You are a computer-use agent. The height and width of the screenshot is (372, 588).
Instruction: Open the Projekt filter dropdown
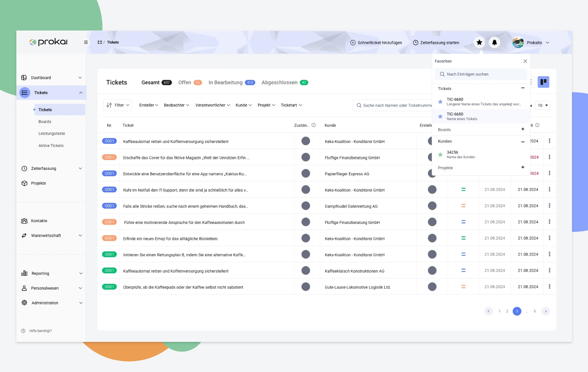tap(266, 105)
